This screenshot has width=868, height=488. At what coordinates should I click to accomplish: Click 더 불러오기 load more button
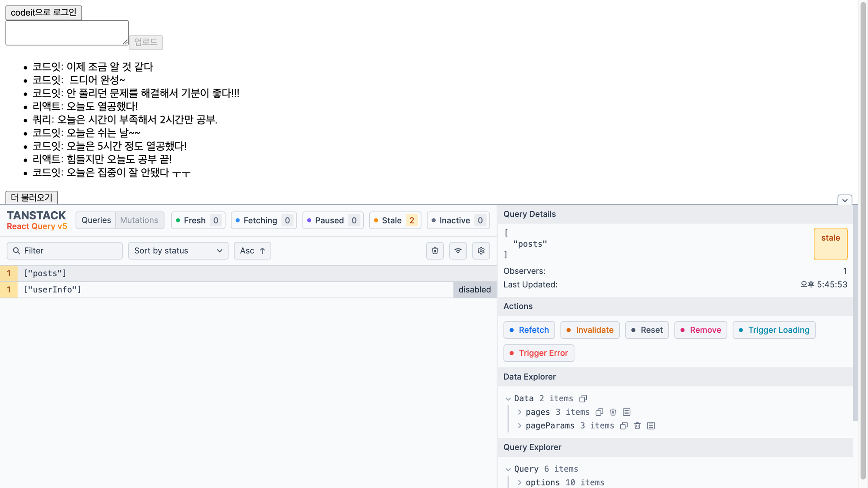coord(32,197)
